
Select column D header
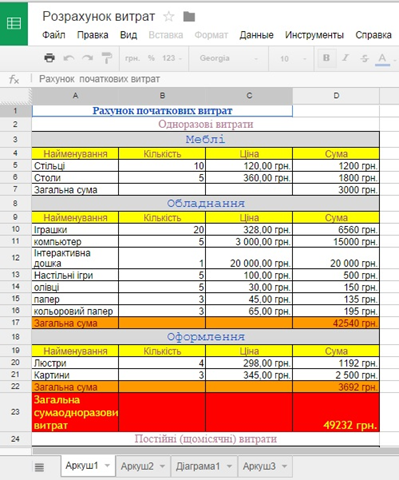click(336, 96)
